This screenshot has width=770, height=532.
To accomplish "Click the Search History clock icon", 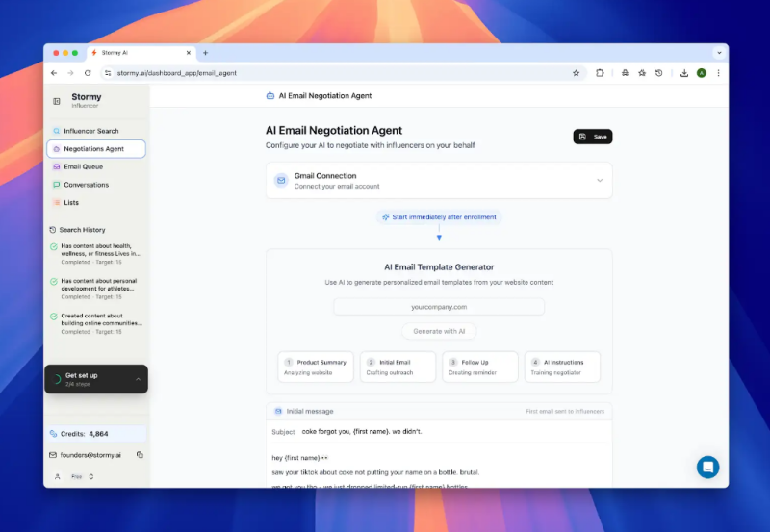I will tap(53, 230).
